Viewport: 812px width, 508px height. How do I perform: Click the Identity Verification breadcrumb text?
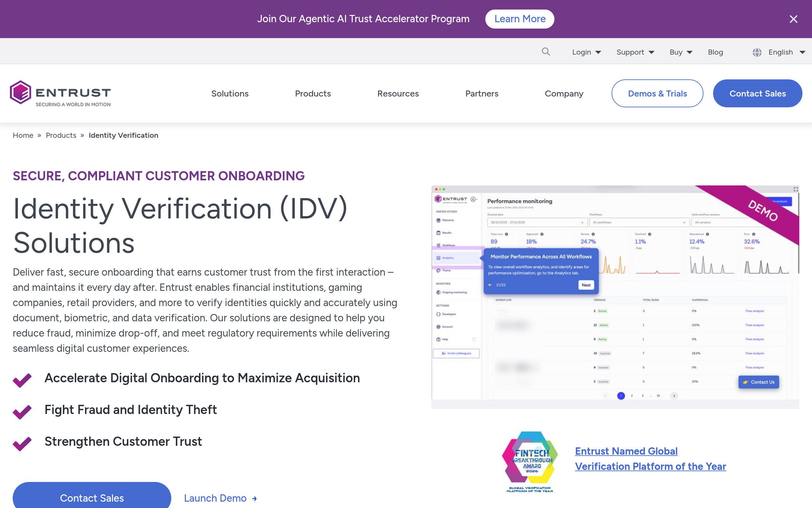pyautogui.click(x=123, y=135)
